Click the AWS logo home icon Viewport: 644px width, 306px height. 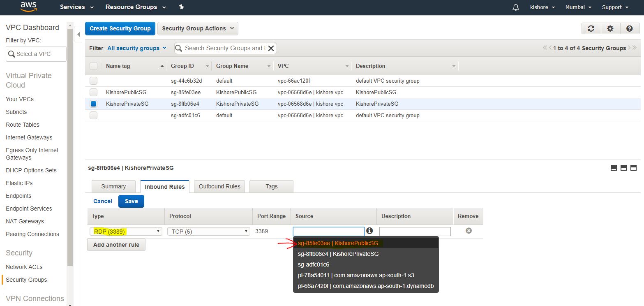[29, 7]
